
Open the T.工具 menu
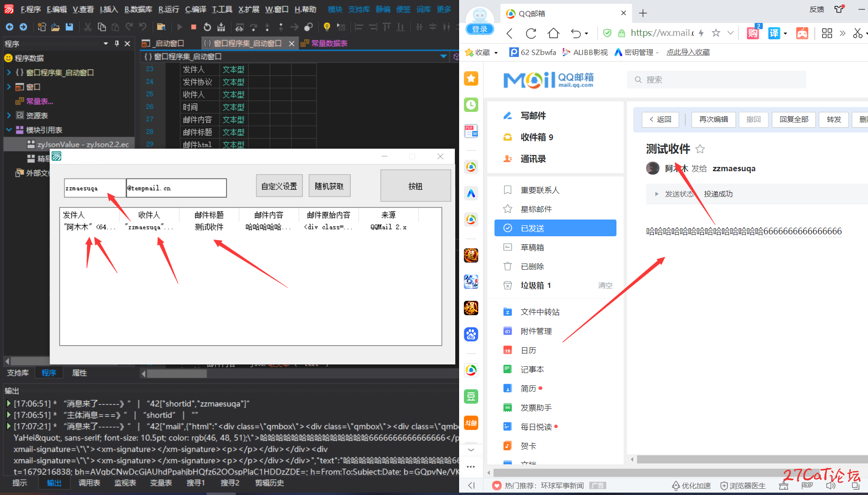(222, 9)
